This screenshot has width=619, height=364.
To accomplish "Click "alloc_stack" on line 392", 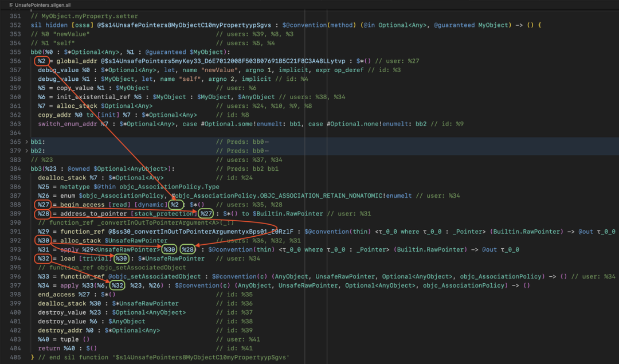I will point(80,240).
